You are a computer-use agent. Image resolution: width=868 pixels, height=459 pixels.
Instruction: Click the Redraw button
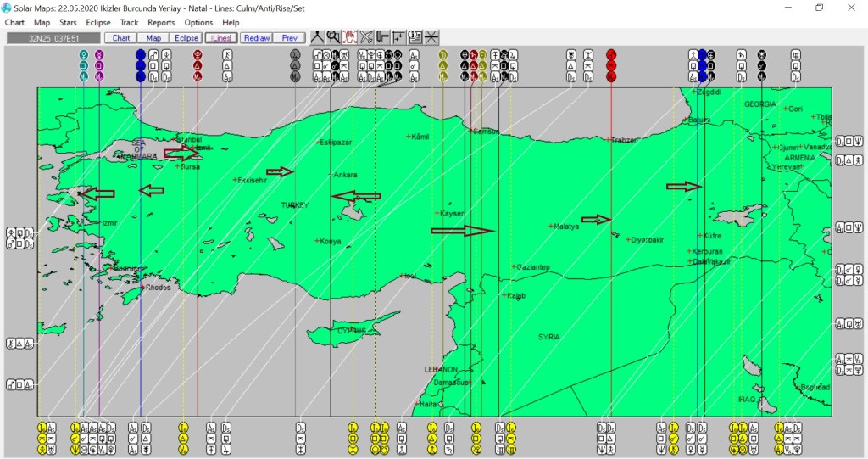(x=255, y=38)
